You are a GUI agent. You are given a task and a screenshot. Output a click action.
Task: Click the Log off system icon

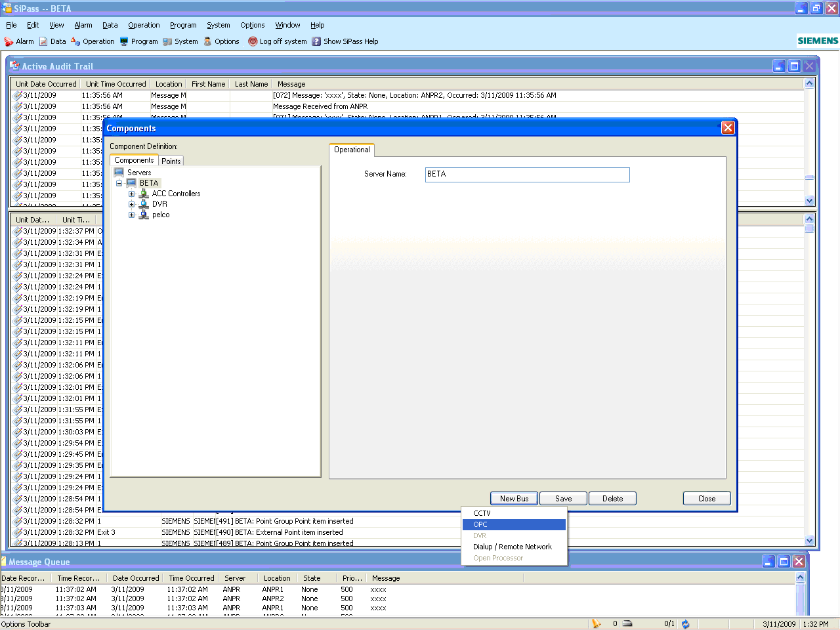pyautogui.click(x=253, y=41)
